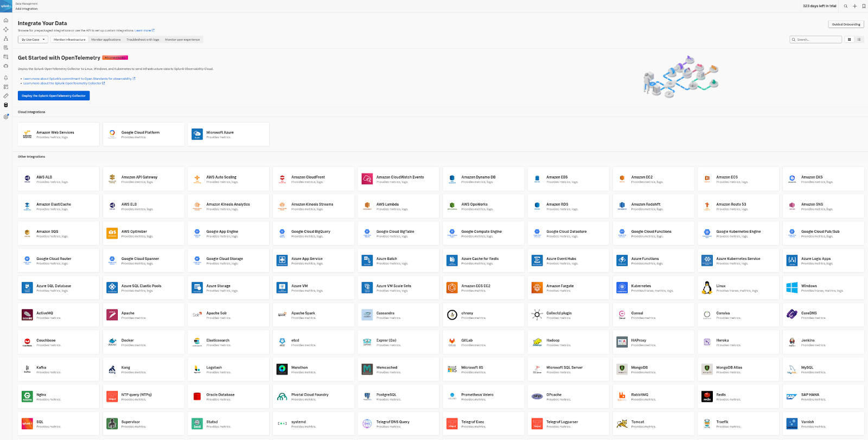
Task: Click the integrations Search field
Action: pos(816,40)
